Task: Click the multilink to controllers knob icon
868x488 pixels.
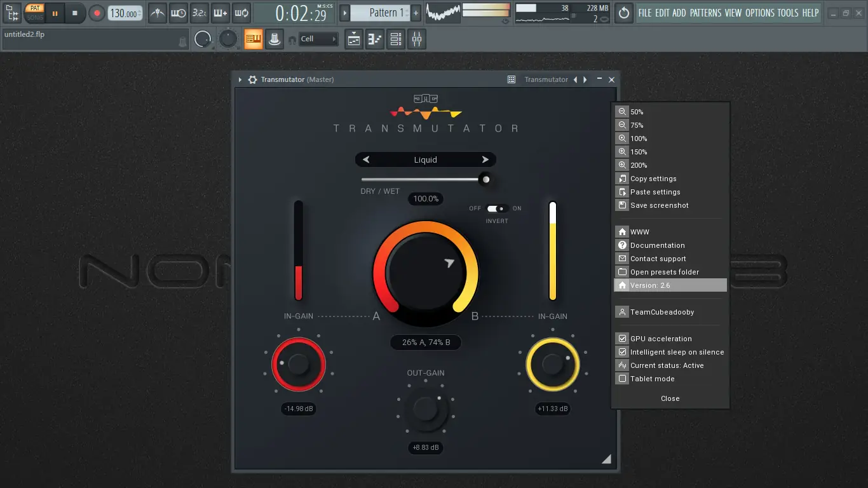Action: pyautogui.click(x=275, y=39)
